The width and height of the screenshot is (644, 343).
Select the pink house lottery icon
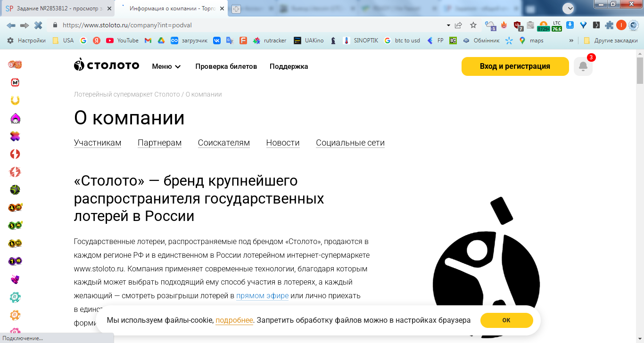15,118
